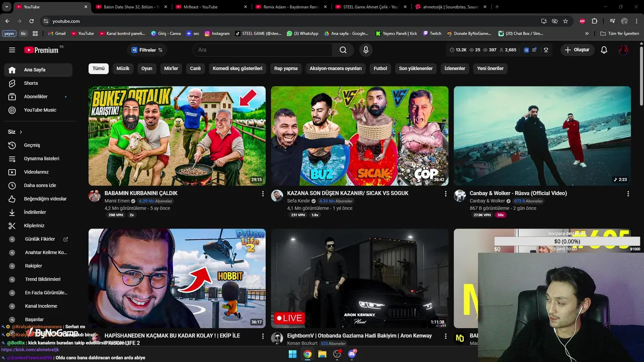
Task: Open the YouTube hamburger guide menu
Action: 12,50
